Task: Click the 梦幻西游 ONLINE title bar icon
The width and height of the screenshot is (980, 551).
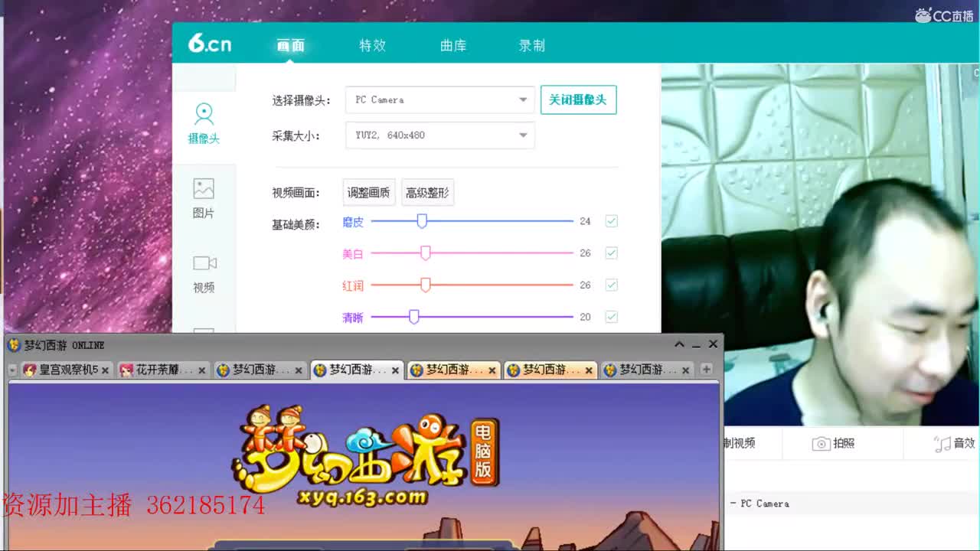Action: 14,345
